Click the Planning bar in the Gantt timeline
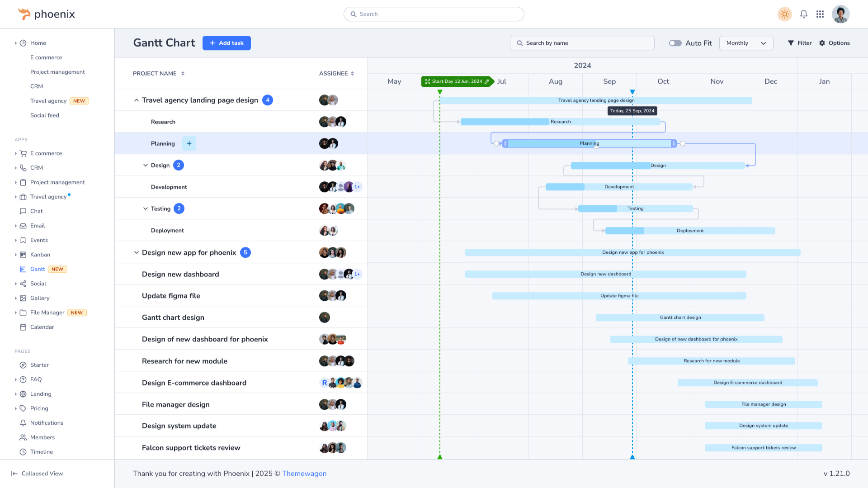This screenshot has height=488, width=868. pyautogui.click(x=589, y=143)
